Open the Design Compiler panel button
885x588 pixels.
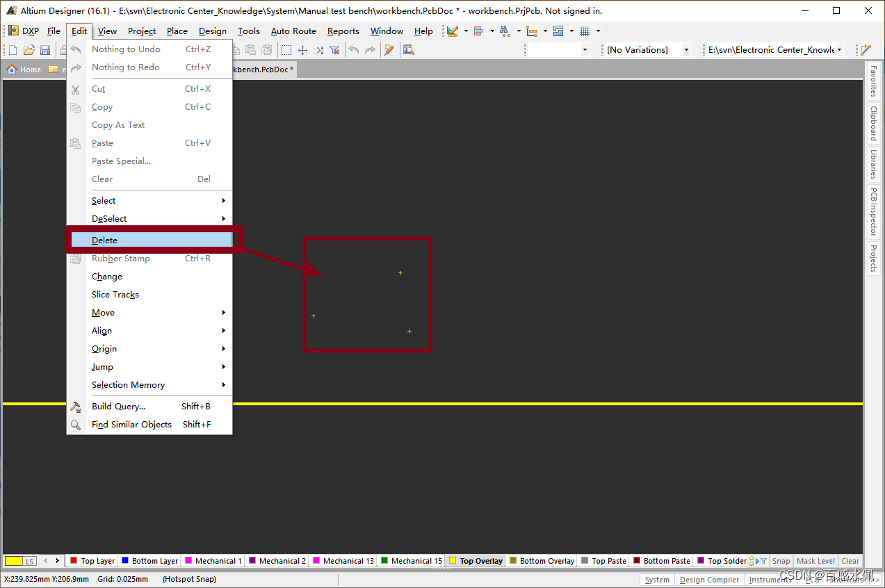pyautogui.click(x=709, y=580)
